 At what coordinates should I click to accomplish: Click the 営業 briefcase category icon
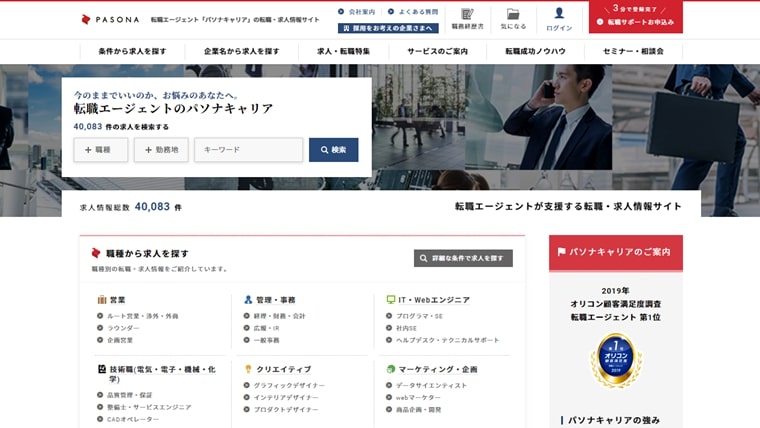click(102, 300)
